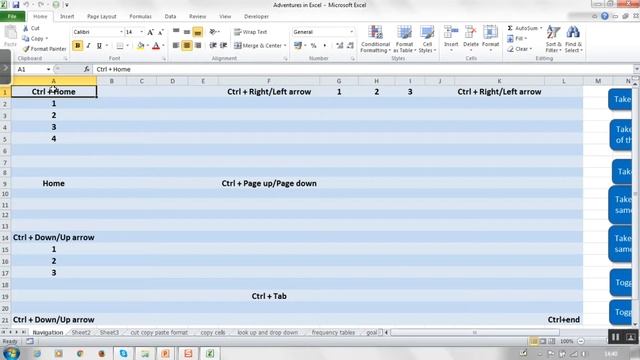This screenshot has width=640, height=360.
Task: Click the Delete cells icon
Action: coord(471,33)
